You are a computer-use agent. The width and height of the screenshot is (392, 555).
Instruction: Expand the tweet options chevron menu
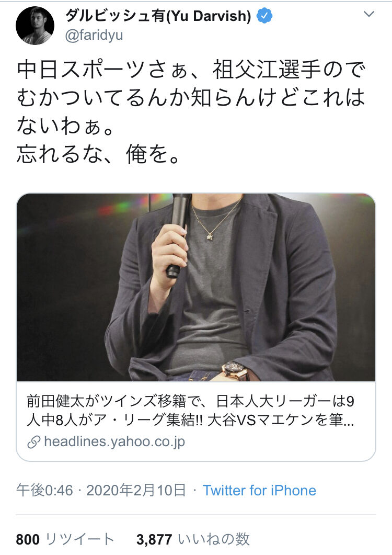pyautogui.click(x=369, y=14)
